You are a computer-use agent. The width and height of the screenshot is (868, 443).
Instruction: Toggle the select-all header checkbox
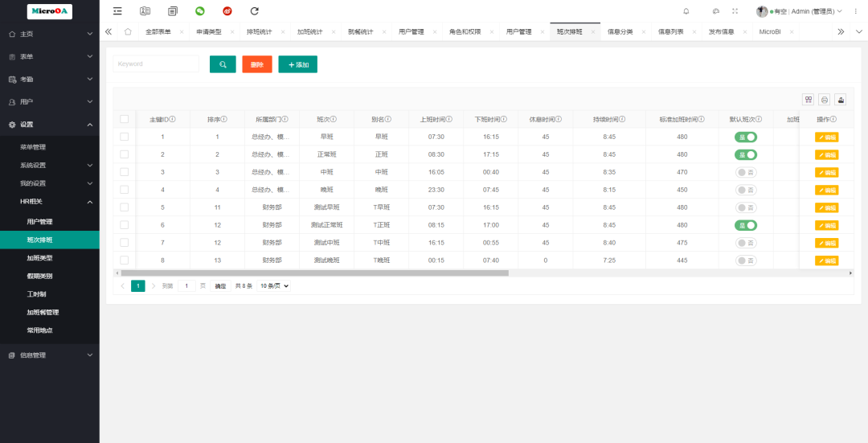[124, 119]
